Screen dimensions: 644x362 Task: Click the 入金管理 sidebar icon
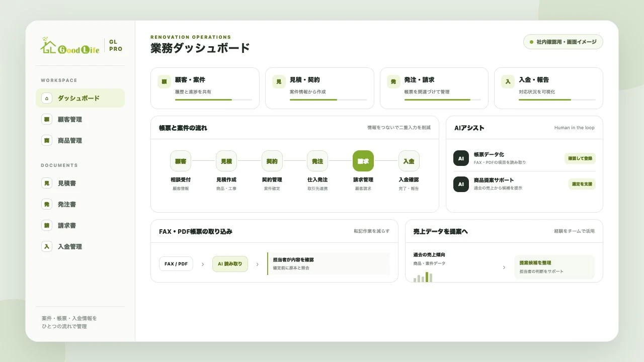coord(47,246)
